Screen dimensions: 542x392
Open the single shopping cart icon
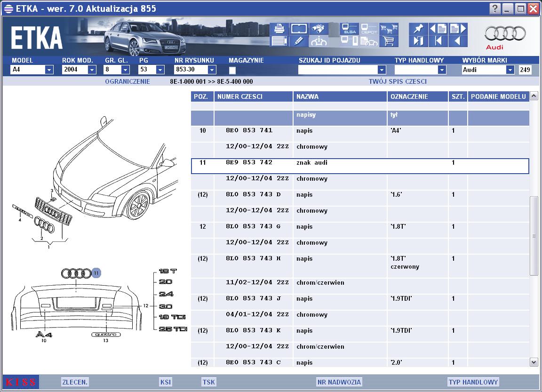pyautogui.click(x=389, y=41)
